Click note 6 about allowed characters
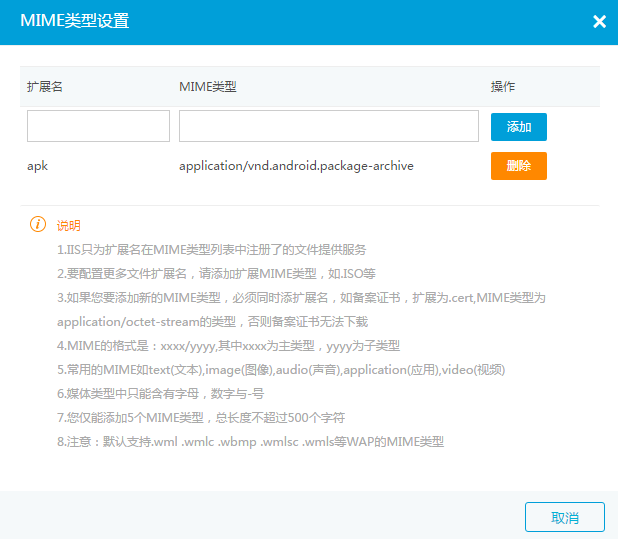Screen dimensions: 618x539 point(160,393)
